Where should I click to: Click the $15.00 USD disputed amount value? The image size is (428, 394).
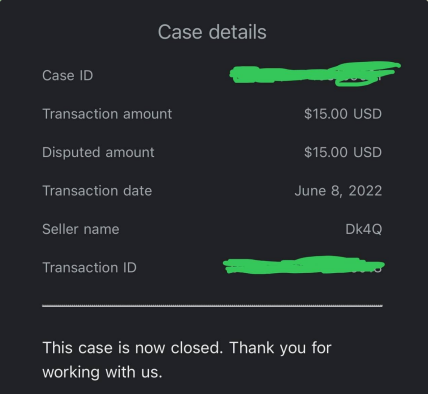point(343,152)
